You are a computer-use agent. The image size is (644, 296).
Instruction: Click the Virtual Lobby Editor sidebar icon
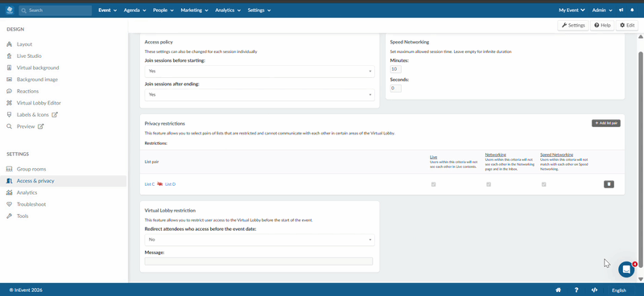(x=10, y=103)
